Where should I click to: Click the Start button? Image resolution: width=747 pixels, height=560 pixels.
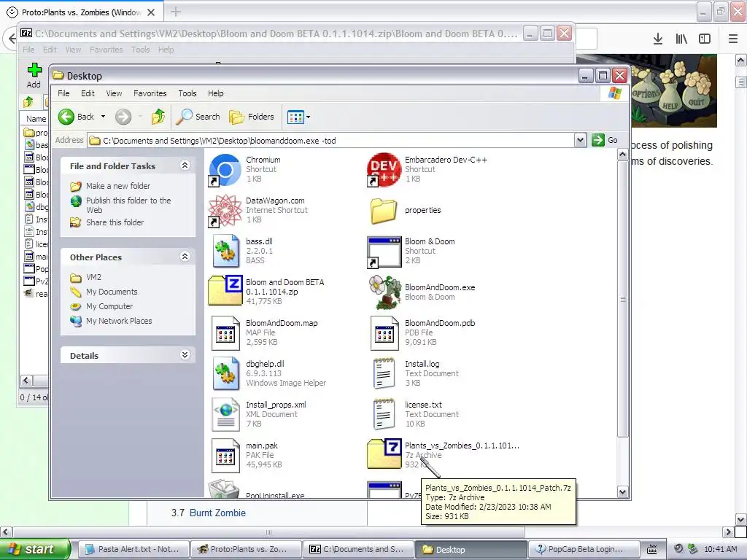pos(35,549)
